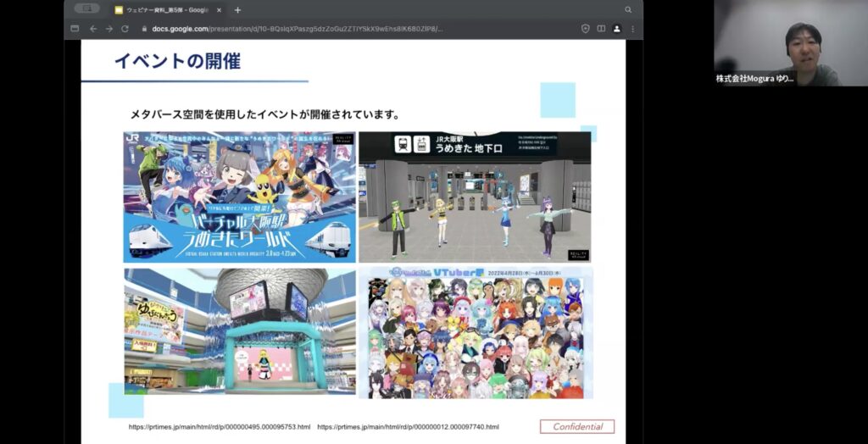Screen dimensions: 868x444
Task: Click the prtimes link ending 000095753.html
Action: [220, 427]
